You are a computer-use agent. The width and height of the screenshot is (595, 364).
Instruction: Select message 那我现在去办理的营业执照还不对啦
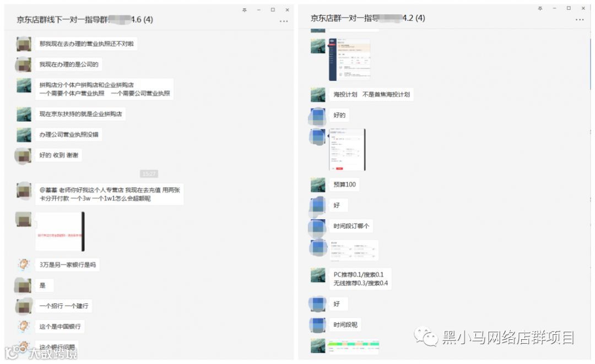point(86,44)
